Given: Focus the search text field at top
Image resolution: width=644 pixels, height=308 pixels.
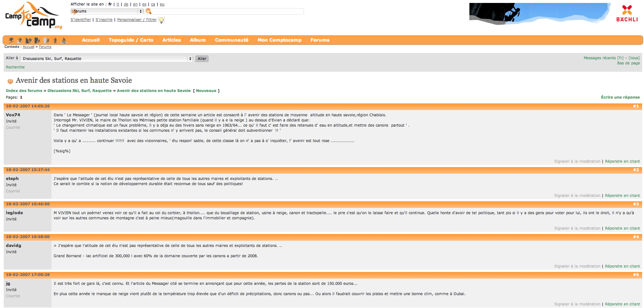Looking at the screenshot, I should pyautogui.click(x=228, y=11).
